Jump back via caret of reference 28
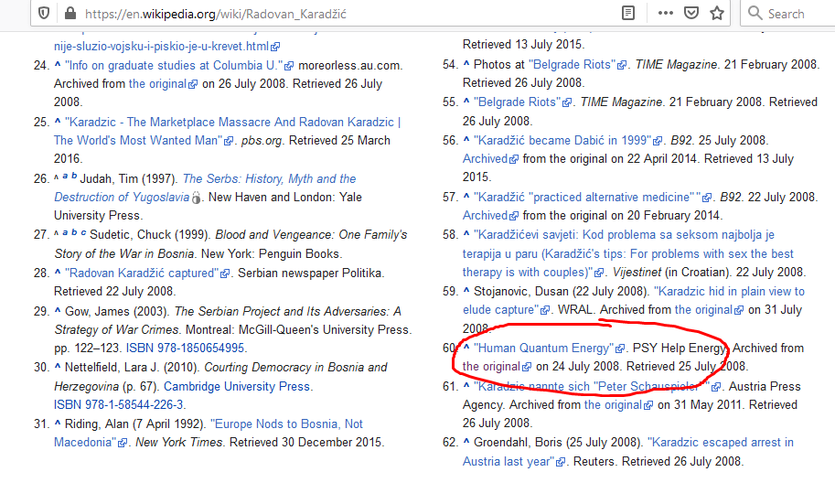The width and height of the screenshot is (835, 504). point(58,273)
